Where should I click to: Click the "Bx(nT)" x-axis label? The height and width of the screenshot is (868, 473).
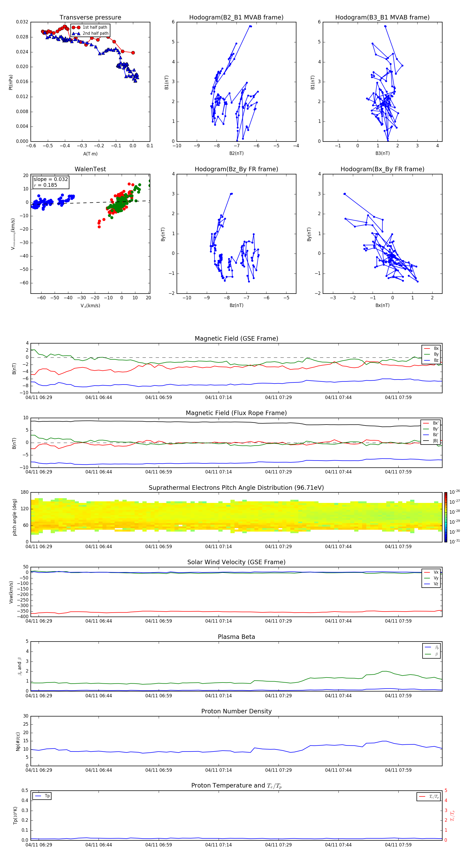pyautogui.click(x=382, y=305)
